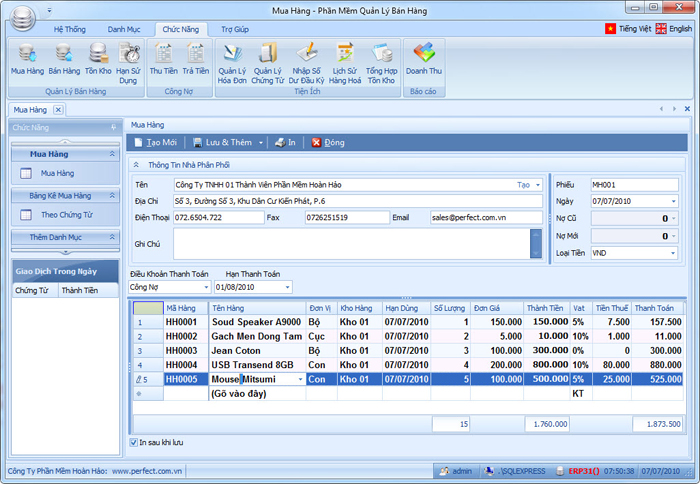700x484 pixels.
Task: Open the Tồn Kho inventory icon
Action: pos(98,58)
